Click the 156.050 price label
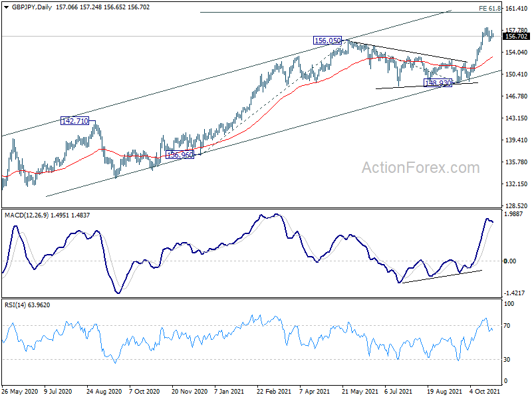The width and height of the screenshot is (532, 399). point(327,41)
